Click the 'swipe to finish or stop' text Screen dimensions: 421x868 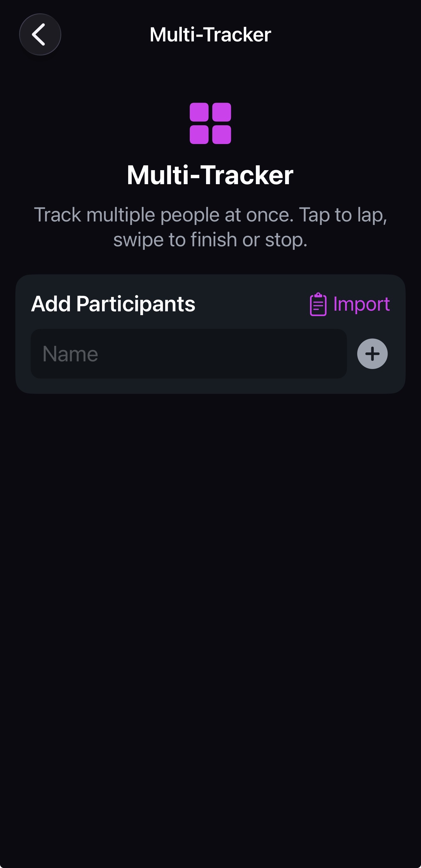tap(210, 240)
